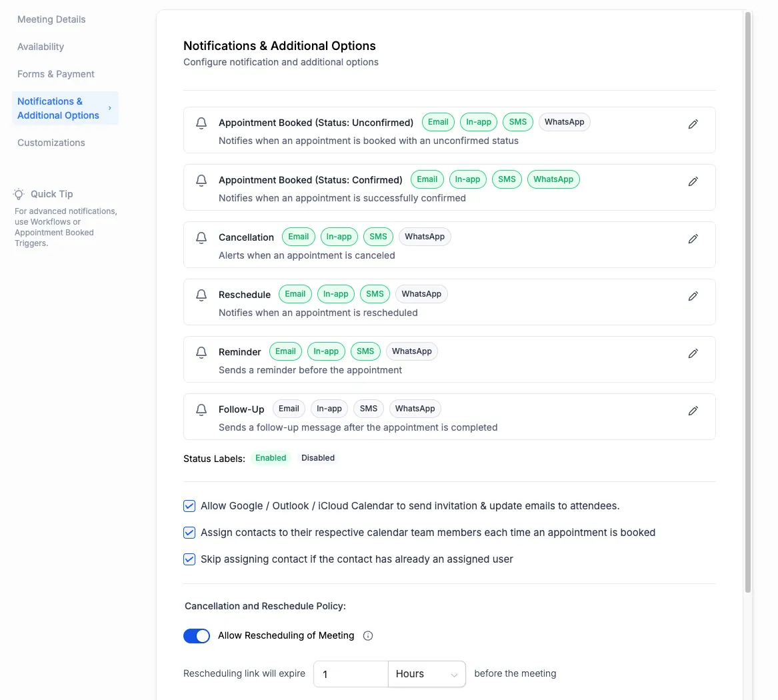778x700 pixels.
Task: Edit the Appointment Booked Unconfirmed notification
Action: (693, 124)
